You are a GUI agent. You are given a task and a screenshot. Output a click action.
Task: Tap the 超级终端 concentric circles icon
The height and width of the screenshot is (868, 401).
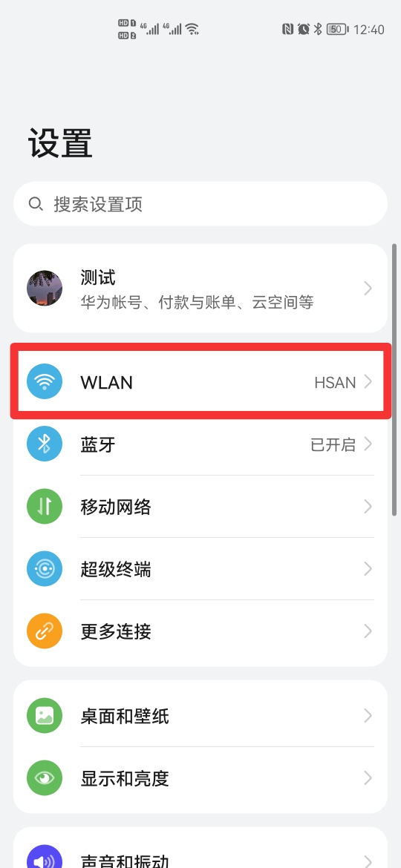(x=45, y=568)
